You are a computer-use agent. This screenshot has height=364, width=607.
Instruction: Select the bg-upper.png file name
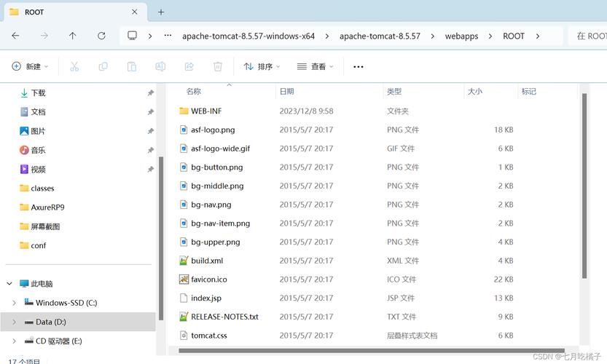(216, 242)
